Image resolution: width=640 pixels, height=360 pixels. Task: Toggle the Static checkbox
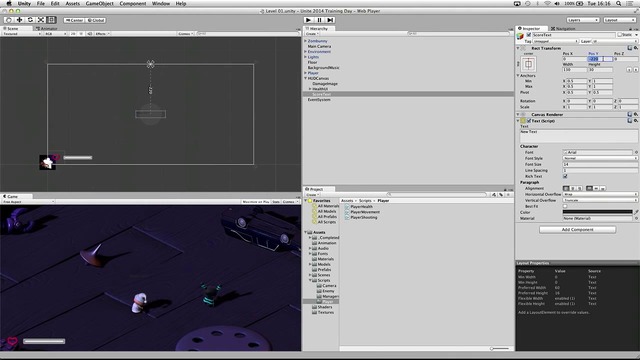[x=620, y=35]
